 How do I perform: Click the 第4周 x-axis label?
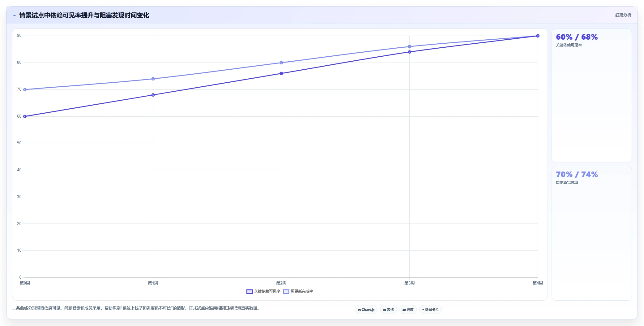coord(538,283)
